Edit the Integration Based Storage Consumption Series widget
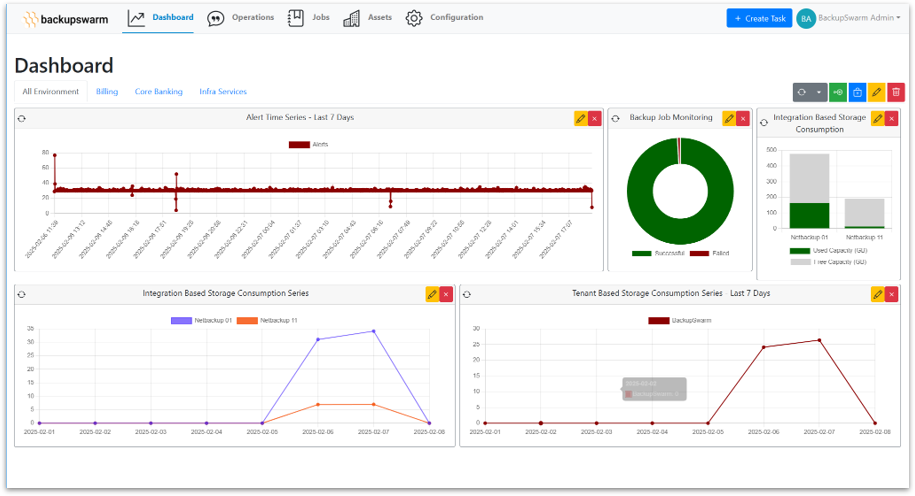915x496 pixels. 432,294
